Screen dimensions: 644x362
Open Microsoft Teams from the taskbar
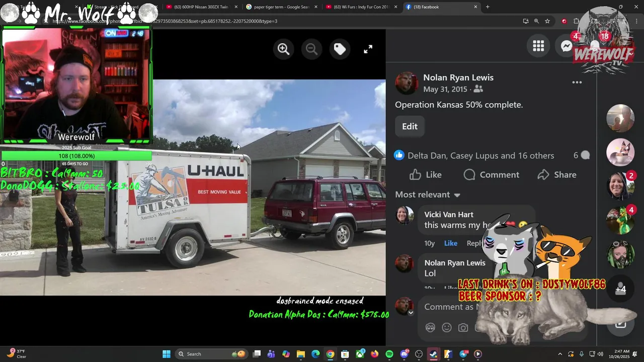(271, 354)
